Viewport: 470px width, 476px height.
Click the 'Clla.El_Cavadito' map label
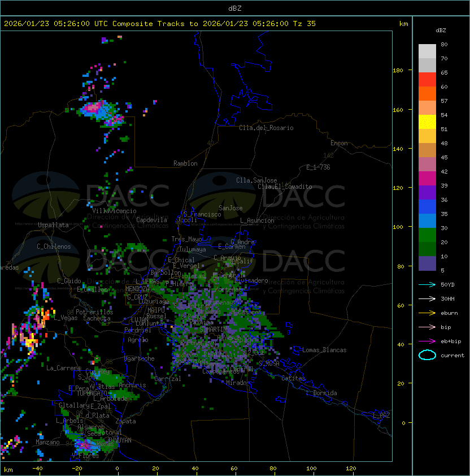click(x=285, y=187)
